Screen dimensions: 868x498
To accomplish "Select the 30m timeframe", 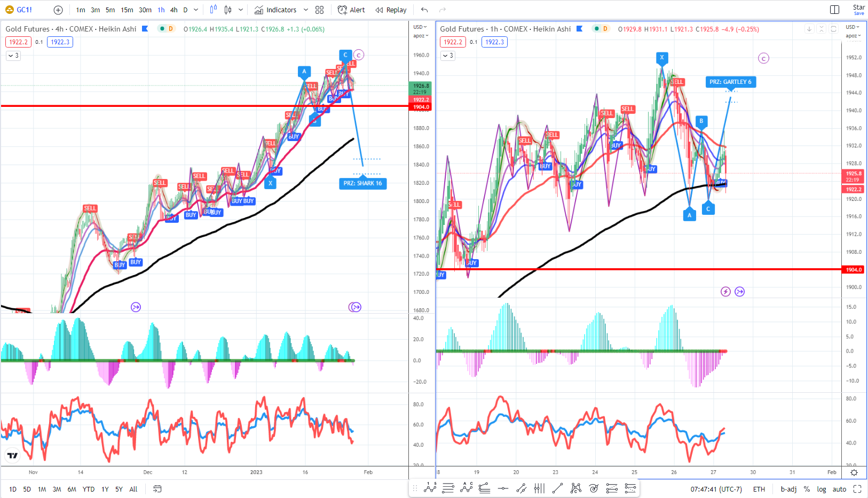I will [145, 10].
